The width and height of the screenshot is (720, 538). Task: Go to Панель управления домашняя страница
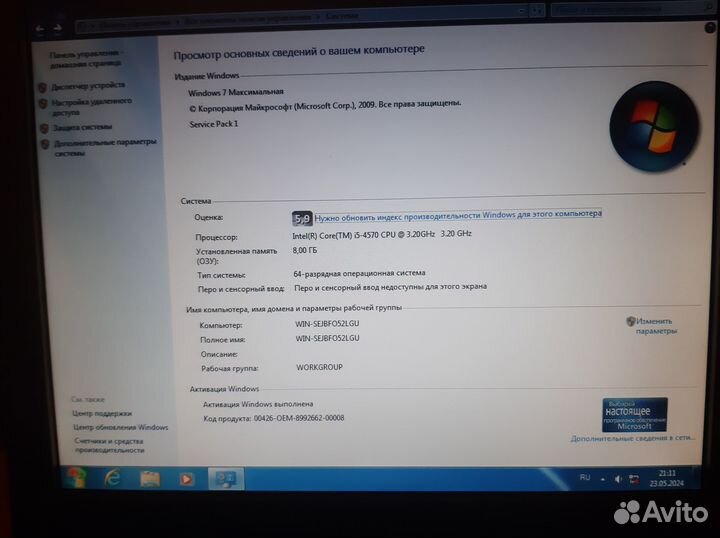tap(85, 59)
